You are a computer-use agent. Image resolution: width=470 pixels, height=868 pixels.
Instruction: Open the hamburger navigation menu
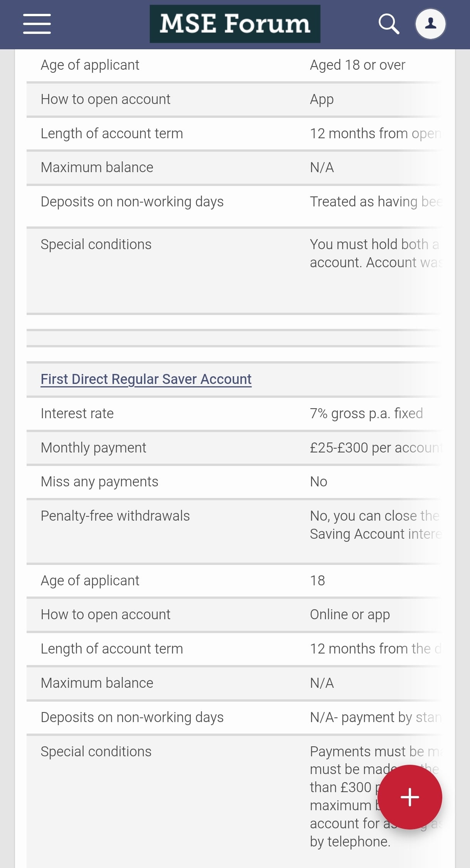click(x=37, y=24)
